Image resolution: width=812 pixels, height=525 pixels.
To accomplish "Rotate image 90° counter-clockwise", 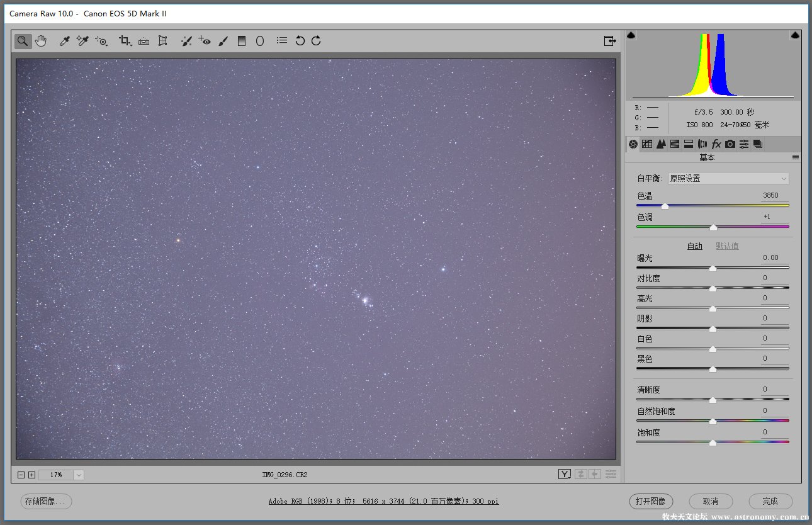I will coord(300,41).
